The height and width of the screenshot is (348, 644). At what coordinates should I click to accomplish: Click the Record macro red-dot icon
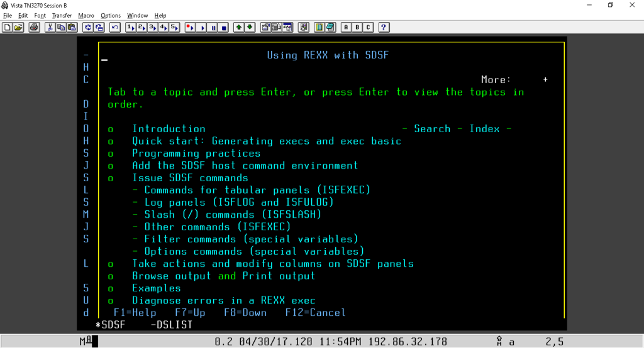(x=190, y=28)
